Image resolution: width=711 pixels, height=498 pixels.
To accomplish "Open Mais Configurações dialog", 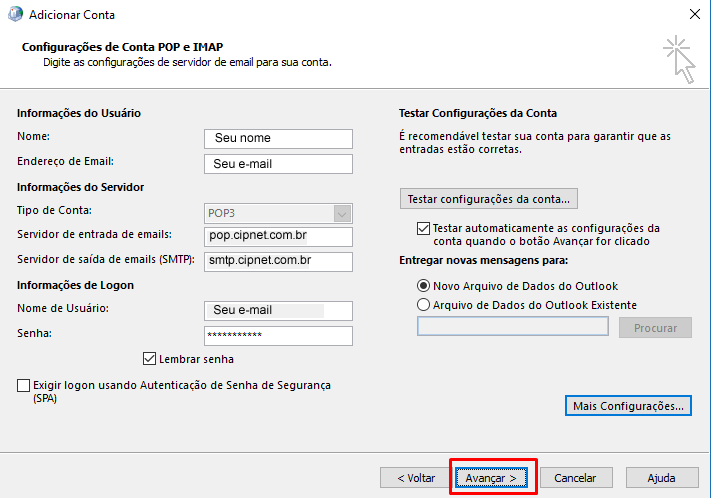I will 628,405.
